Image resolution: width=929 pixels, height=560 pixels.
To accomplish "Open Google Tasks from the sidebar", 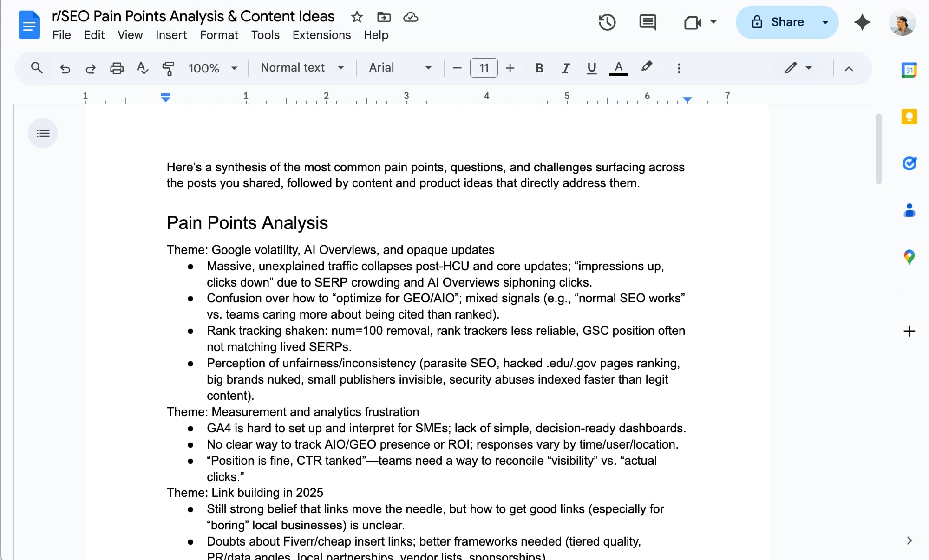I will pyautogui.click(x=909, y=163).
